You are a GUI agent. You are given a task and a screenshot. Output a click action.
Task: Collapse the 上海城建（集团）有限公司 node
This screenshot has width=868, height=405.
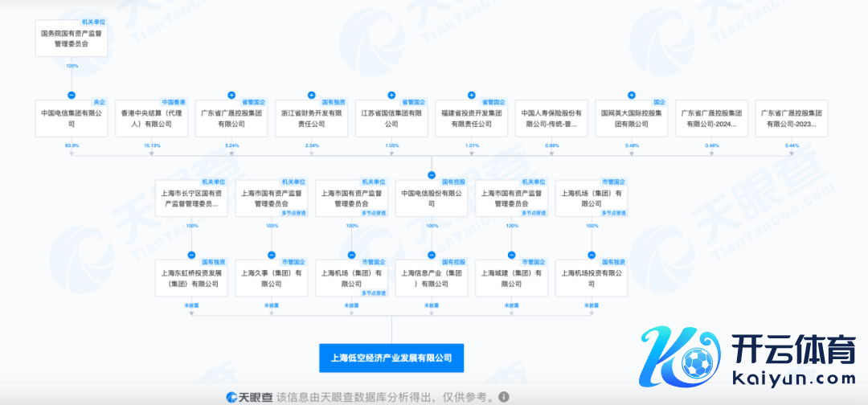coord(512,255)
